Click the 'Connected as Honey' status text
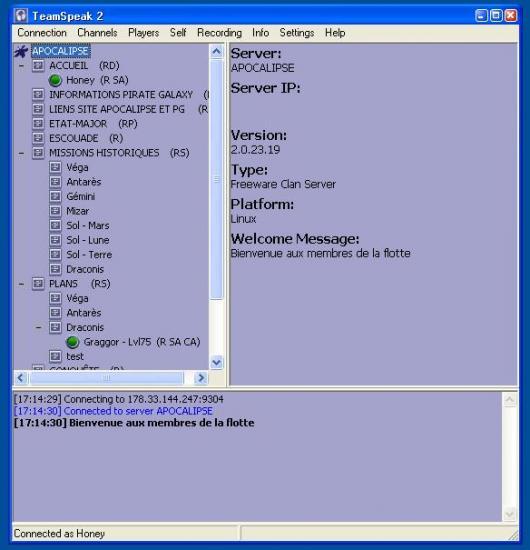 coord(59,534)
